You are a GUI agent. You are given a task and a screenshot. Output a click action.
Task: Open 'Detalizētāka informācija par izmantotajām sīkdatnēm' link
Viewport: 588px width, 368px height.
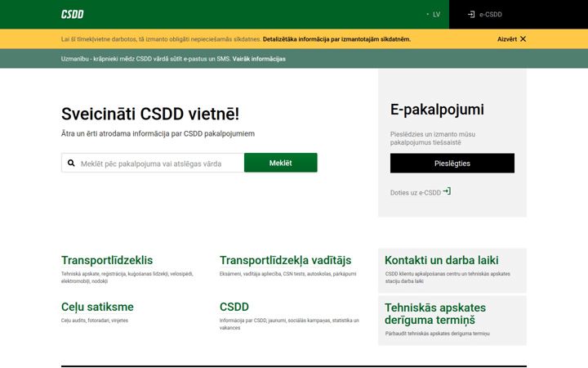coord(336,39)
